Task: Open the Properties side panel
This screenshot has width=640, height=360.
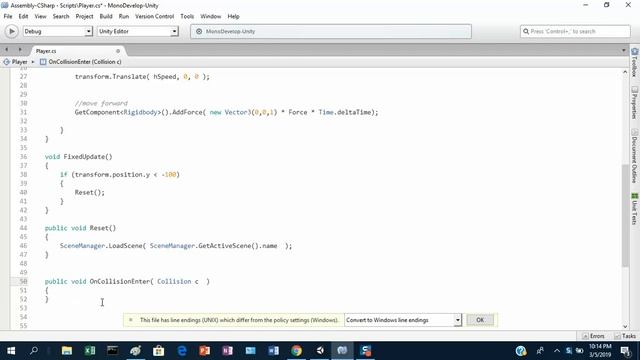Action: pos(635,102)
